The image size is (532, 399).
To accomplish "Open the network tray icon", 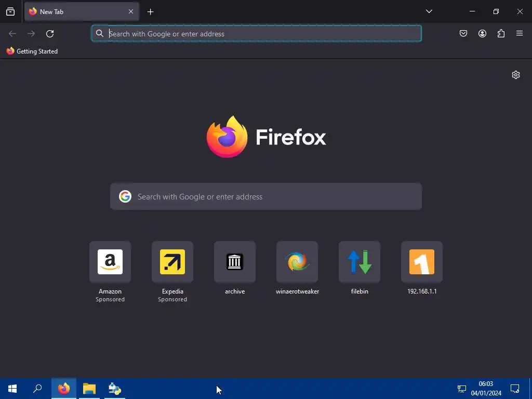I will click(x=462, y=389).
